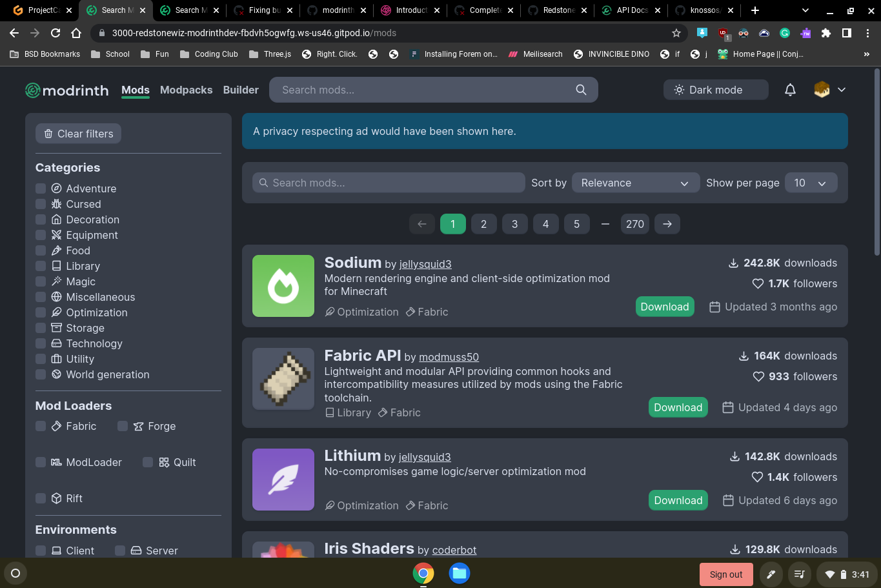Open the ChromeOS launcher circle
The height and width of the screenshot is (588, 881).
(15, 573)
